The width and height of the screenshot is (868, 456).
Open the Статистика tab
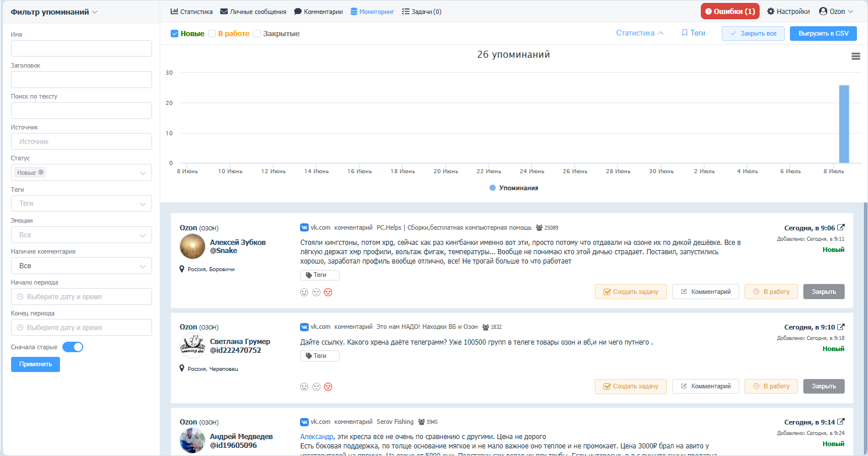tap(192, 11)
